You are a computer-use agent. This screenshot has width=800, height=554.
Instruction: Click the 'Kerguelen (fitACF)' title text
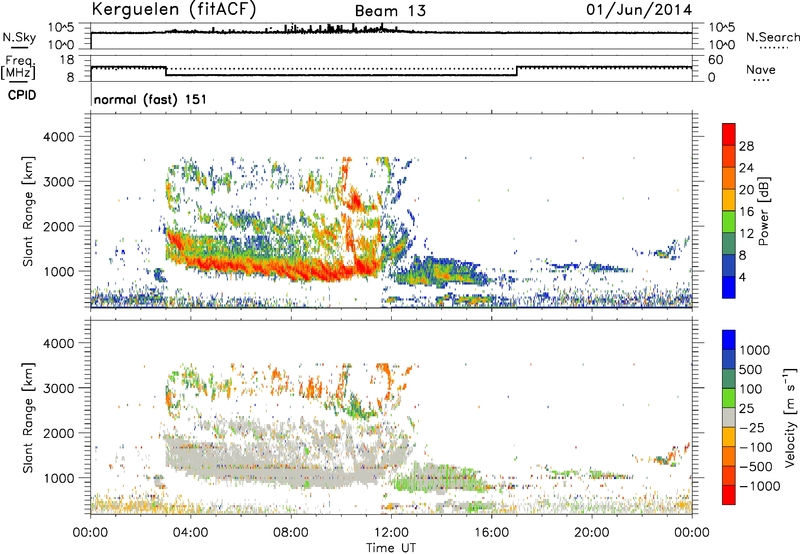click(x=173, y=9)
